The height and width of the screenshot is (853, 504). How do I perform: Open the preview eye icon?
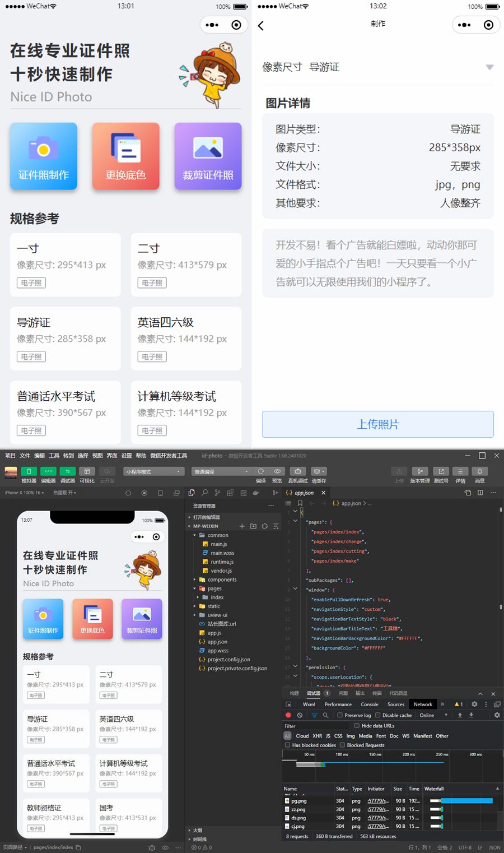click(277, 471)
